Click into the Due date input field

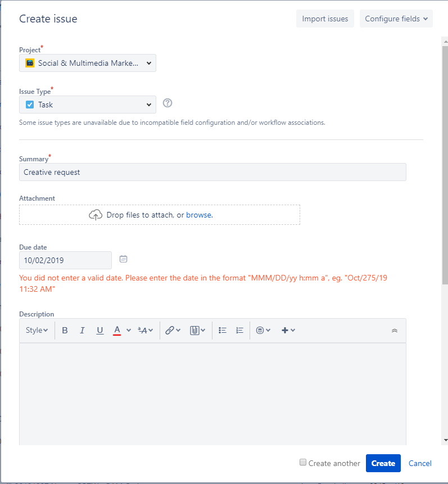tap(65, 260)
